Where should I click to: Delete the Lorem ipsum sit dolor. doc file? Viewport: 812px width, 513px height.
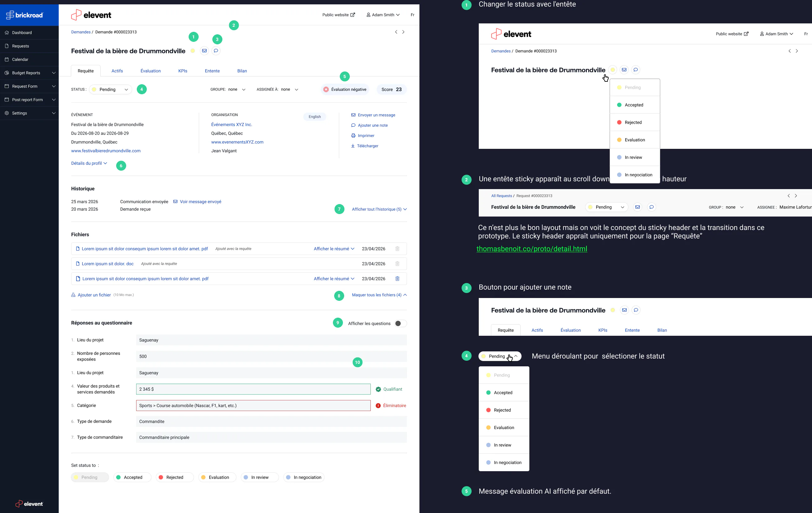(398, 264)
